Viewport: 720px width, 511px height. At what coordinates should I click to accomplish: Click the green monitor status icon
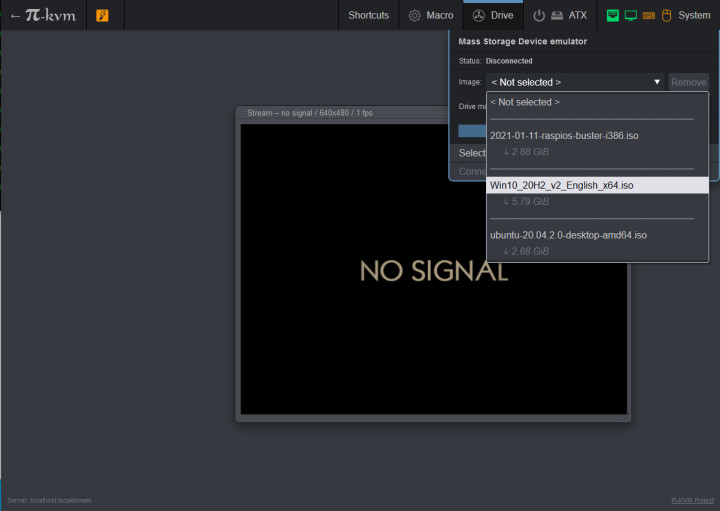click(x=630, y=16)
